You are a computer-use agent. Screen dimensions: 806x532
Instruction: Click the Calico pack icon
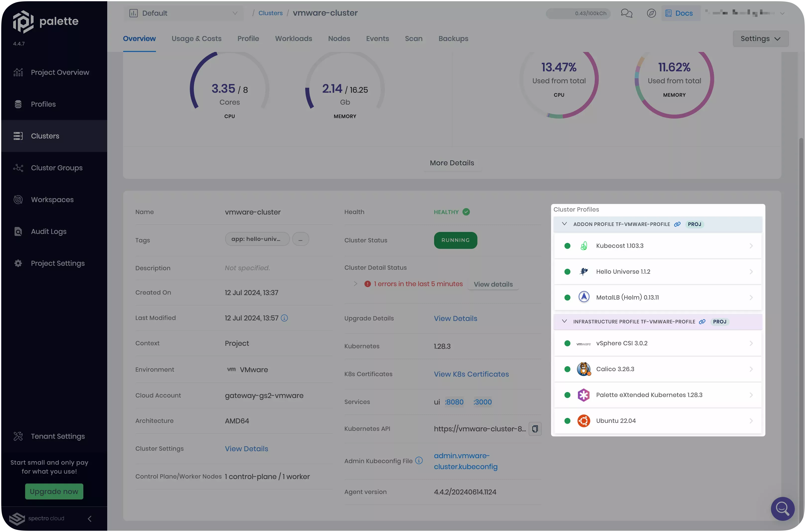(584, 369)
